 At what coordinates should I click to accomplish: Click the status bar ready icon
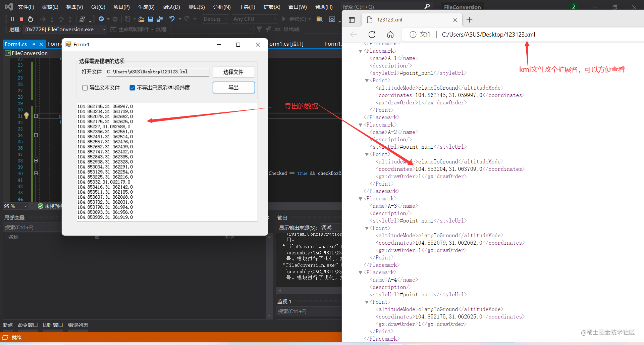(x=5, y=337)
